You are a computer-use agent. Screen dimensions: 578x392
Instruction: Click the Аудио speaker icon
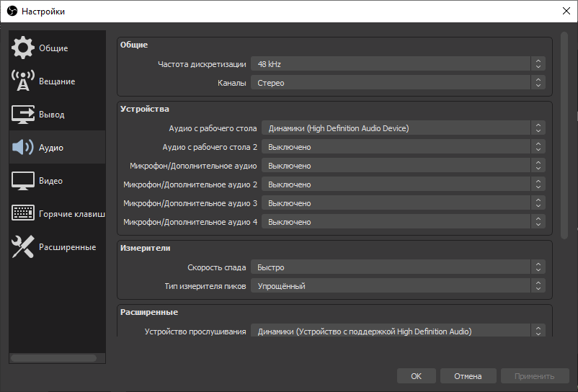click(x=23, y=148)
